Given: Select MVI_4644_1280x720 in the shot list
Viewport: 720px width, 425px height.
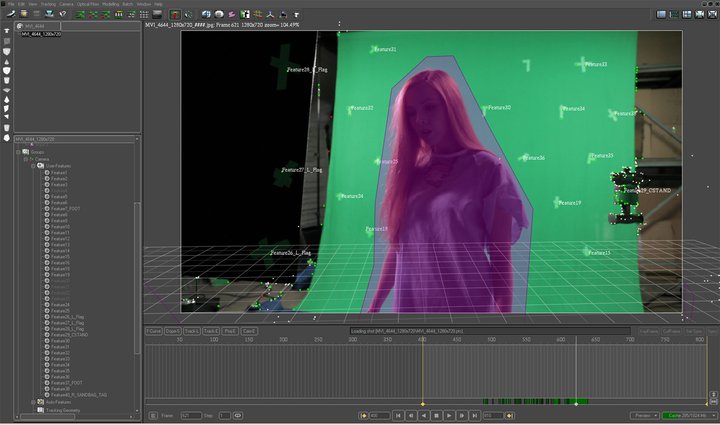Looking at the screenshot, I should point(41,34).
